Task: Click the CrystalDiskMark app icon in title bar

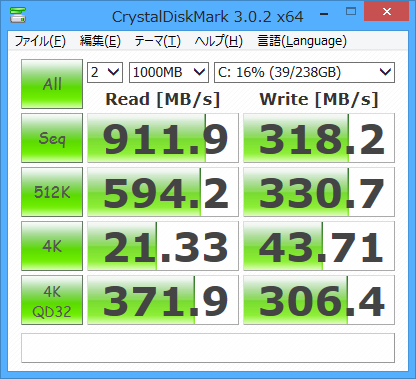Action: [x=17, y=15]
